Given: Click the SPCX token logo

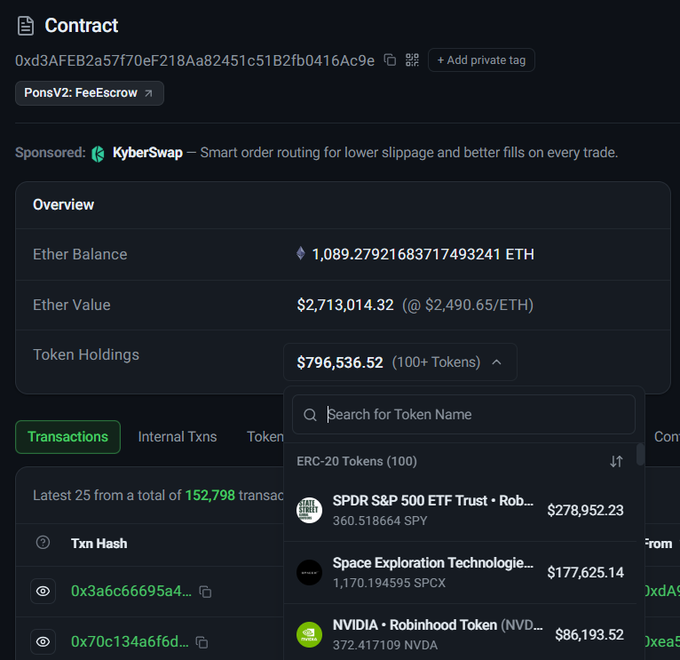Looking at the screenshot, I should [x=309, y=572].
